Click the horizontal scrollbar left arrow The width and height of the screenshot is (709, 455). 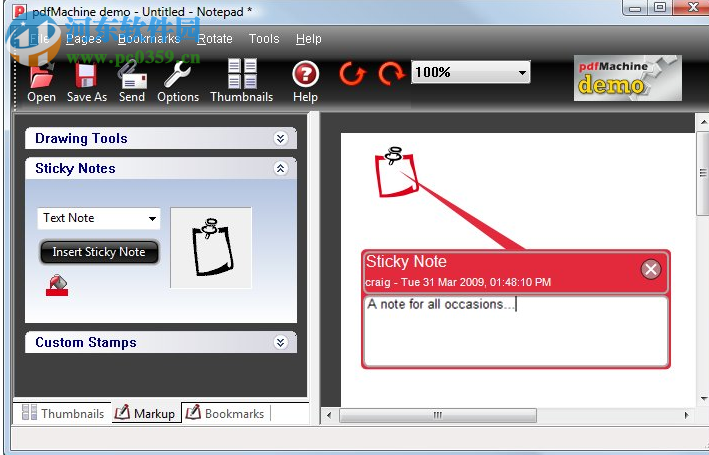(329, 415)
